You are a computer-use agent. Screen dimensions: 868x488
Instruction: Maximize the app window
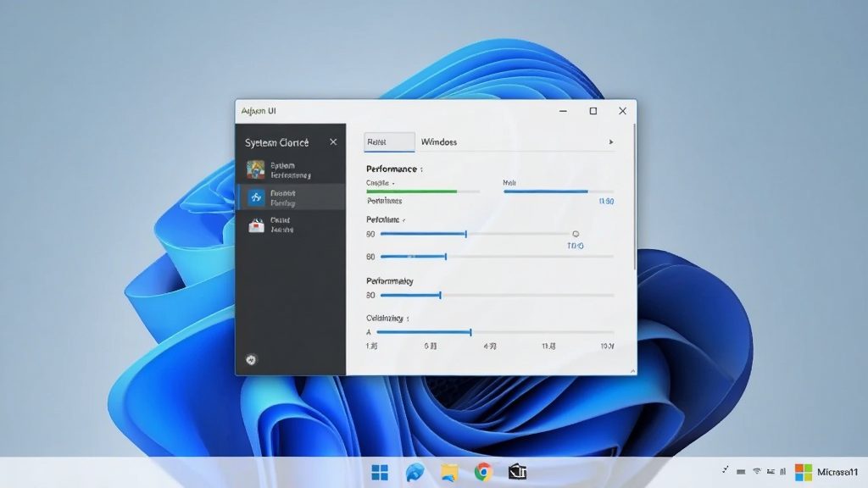(593, 111)
